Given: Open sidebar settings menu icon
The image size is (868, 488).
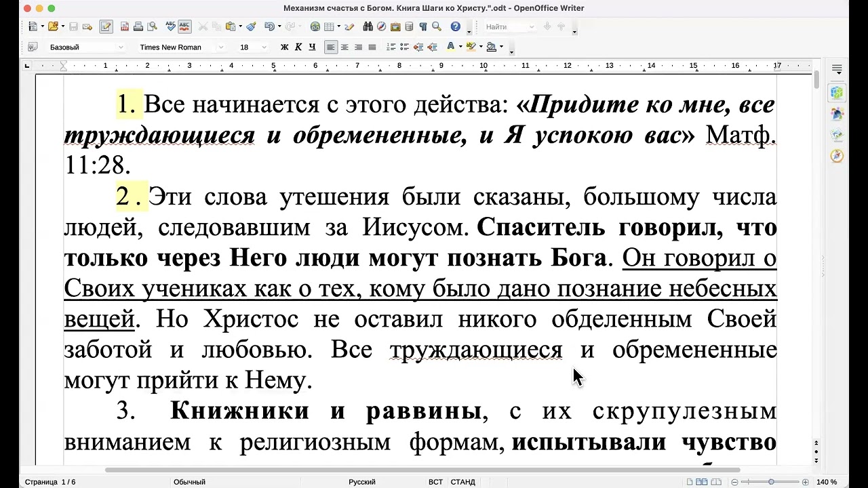Looking at the screenshot, I should click(x=837, y=70).
